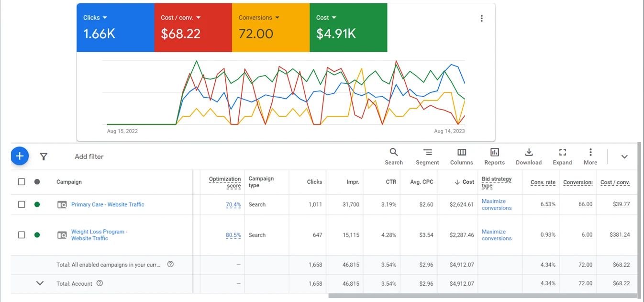Open the Search tool in table toolbar
The image size is (644, 302).
[x=393, y=153]
